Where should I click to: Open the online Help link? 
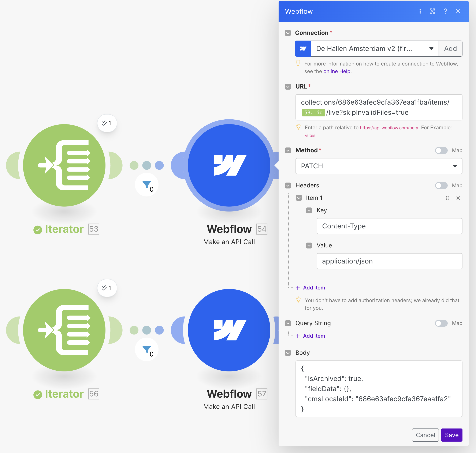(x=337, y=71)
